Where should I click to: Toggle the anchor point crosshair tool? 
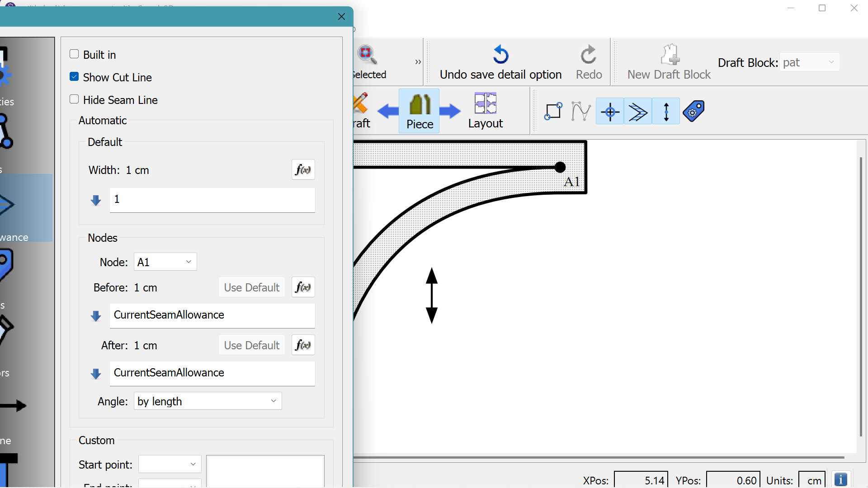point(610,112)
